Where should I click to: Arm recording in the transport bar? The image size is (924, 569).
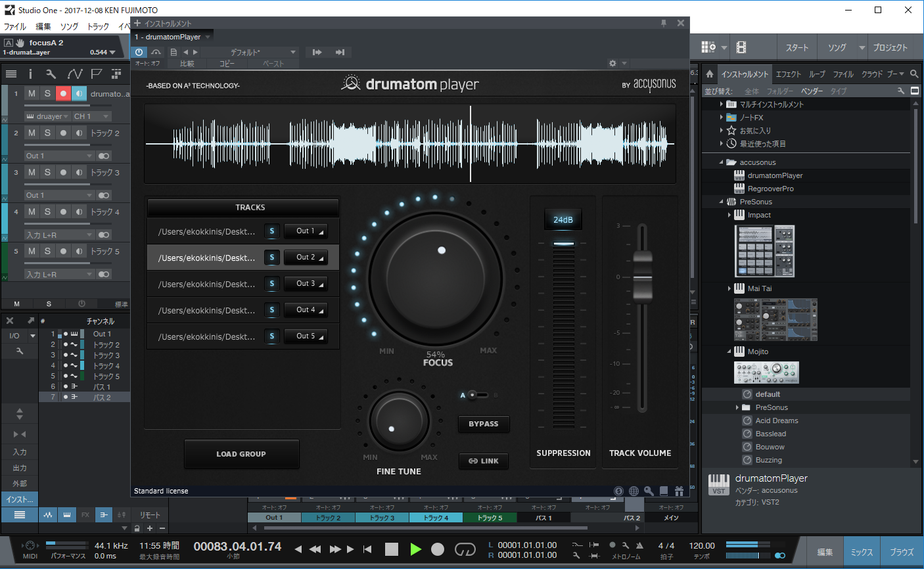pyautogui.click(x=438, y=549)
